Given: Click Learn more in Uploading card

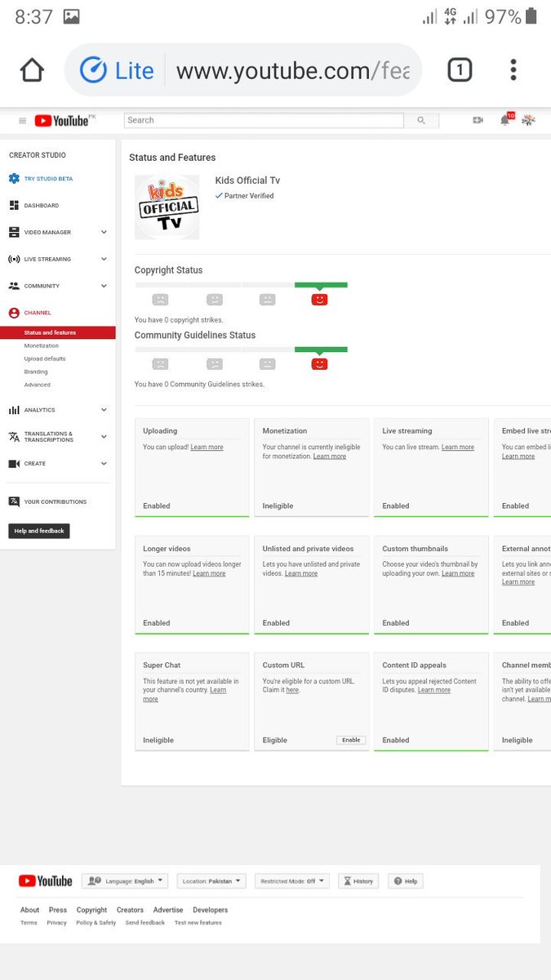Looking at the screenshot, I should click(207, 448).
